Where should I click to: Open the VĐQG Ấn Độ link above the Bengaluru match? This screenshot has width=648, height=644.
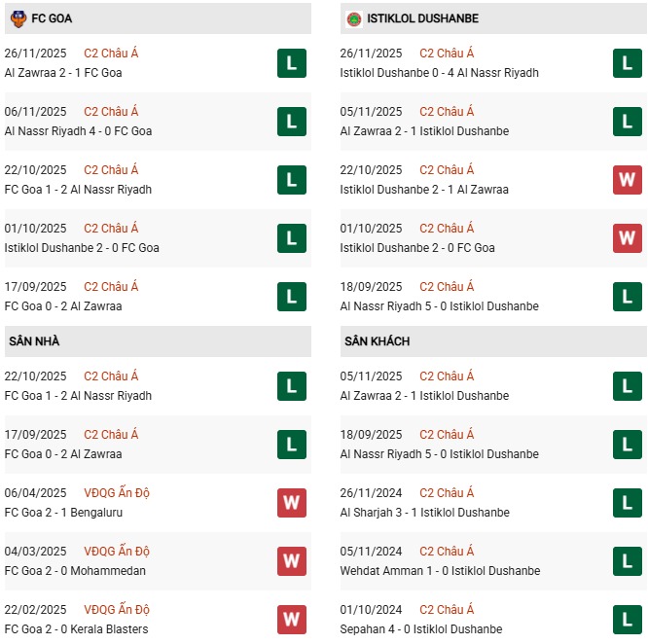pyautogui.click(x=117, y=493)
